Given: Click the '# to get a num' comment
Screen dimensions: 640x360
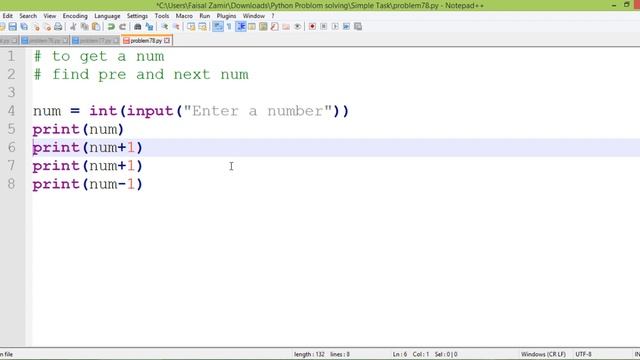Looking at the screenshot, I should (99, 56).
